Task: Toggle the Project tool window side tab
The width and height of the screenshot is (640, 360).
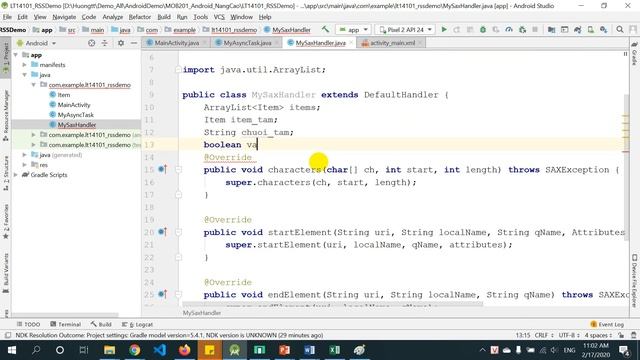Action: (x=6, y=57)
